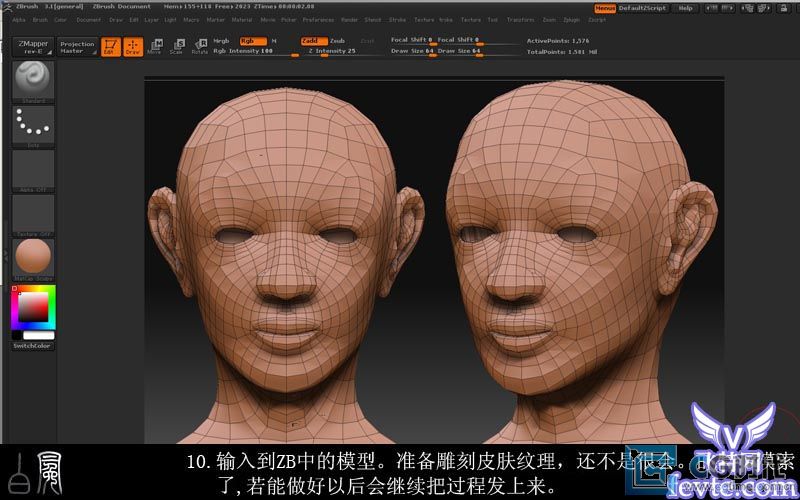Enable Zsub sculpting mode
This screenshot has height=500, width=800.
[x=337, y=41]
